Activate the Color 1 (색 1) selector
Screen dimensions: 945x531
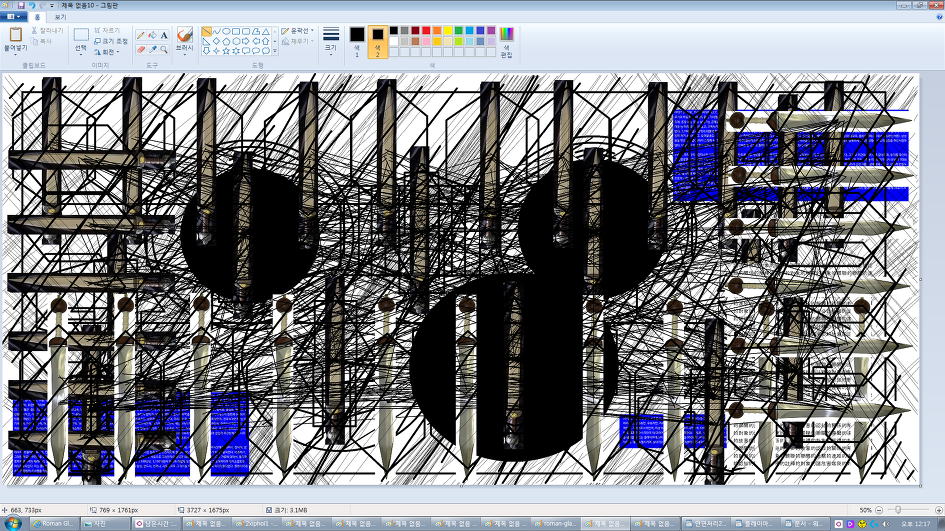[x=357, y=40]
